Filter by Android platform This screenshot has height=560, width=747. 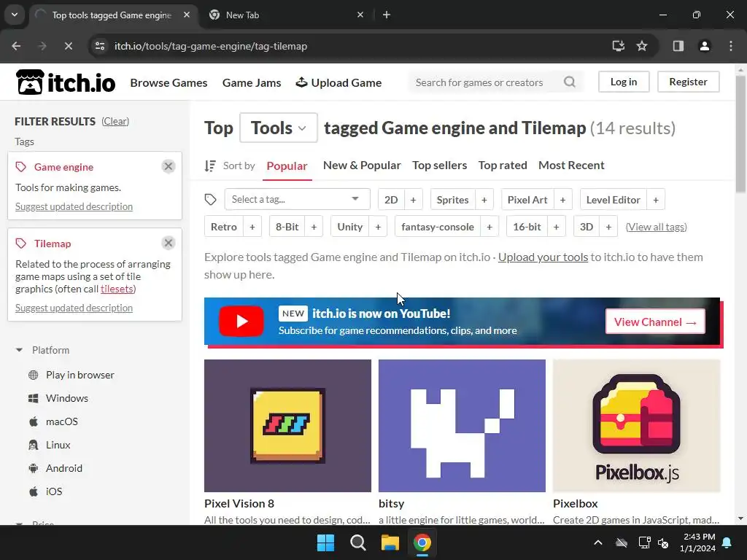click(x=64, y=468)
